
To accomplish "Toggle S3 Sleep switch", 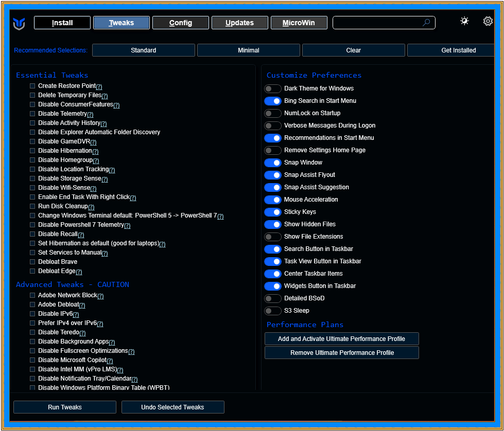I will click(x=272, y=311).
